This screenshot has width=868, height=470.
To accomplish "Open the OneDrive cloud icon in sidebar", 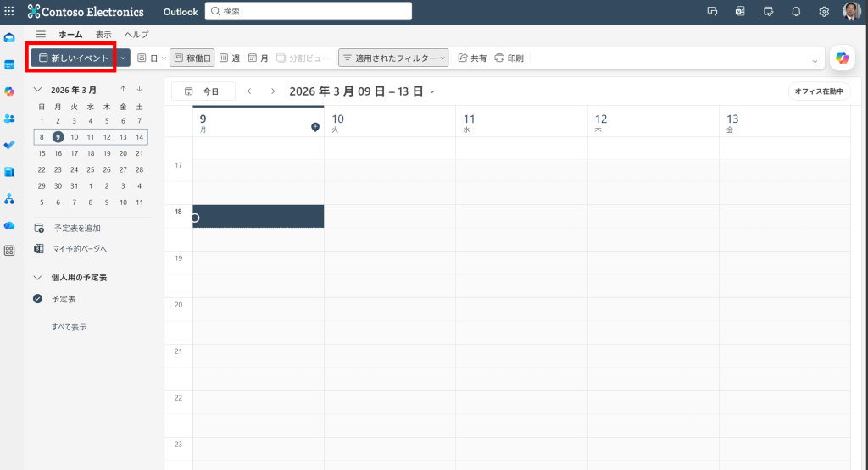I will (9, 225).
